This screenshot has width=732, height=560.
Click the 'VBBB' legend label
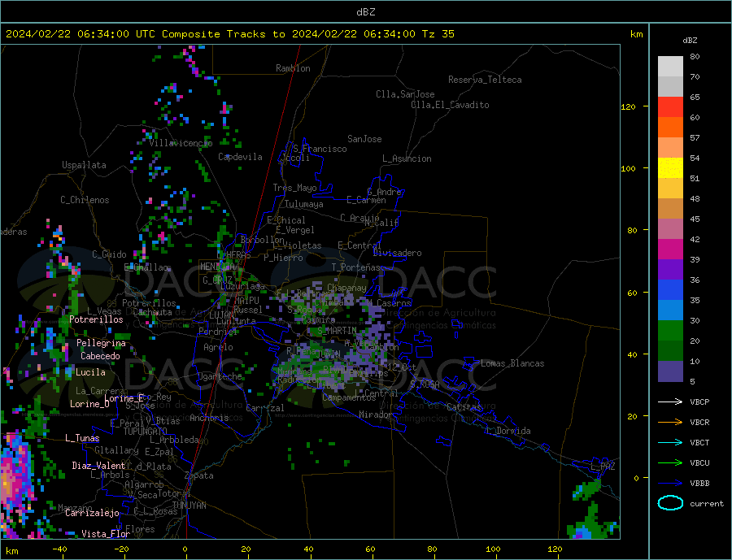tap(699, 483)
